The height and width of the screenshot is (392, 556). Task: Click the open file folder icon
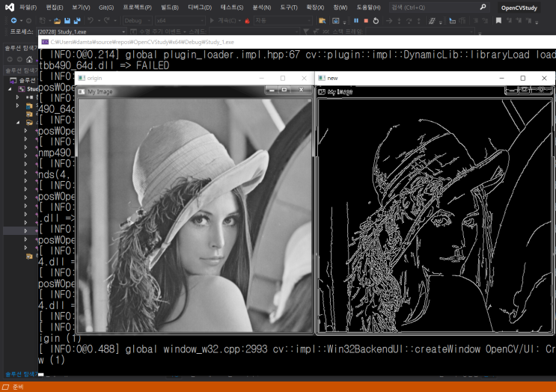point(57,21)
